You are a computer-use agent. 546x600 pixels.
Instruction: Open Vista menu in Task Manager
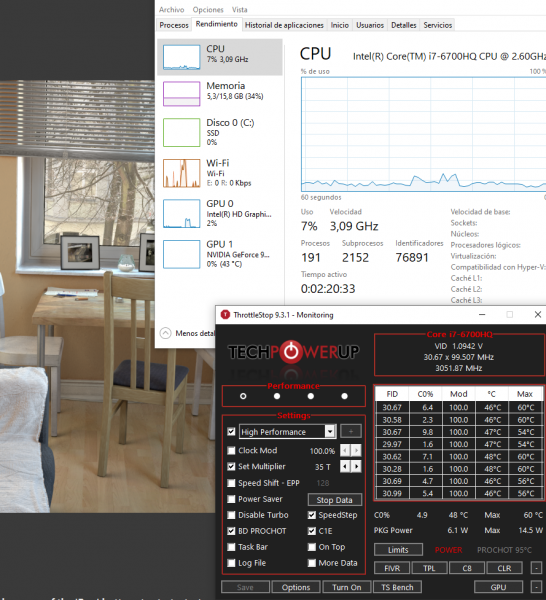[x=240, y=10]
